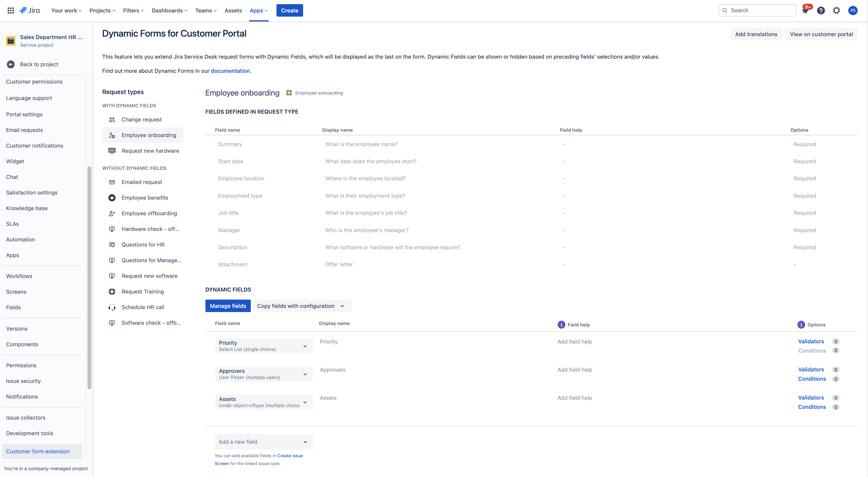Screen dimensions: 868x477
Task: Open the app switcher grid icon
Action: click(11, 11)
